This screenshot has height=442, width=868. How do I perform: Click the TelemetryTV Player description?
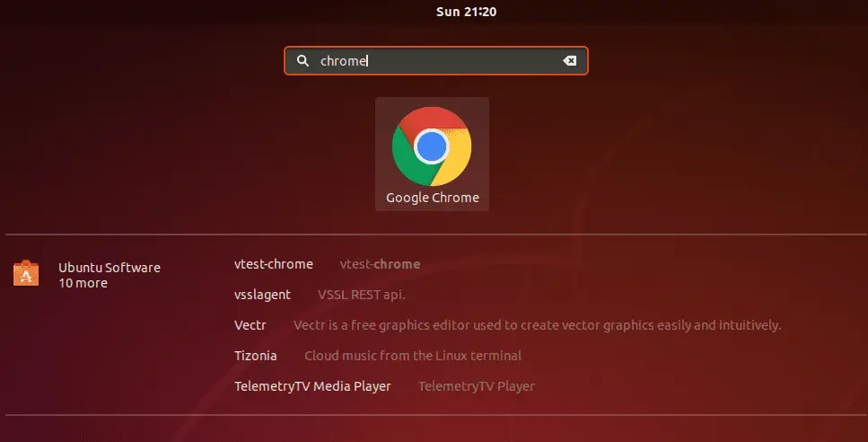[477, 386]
